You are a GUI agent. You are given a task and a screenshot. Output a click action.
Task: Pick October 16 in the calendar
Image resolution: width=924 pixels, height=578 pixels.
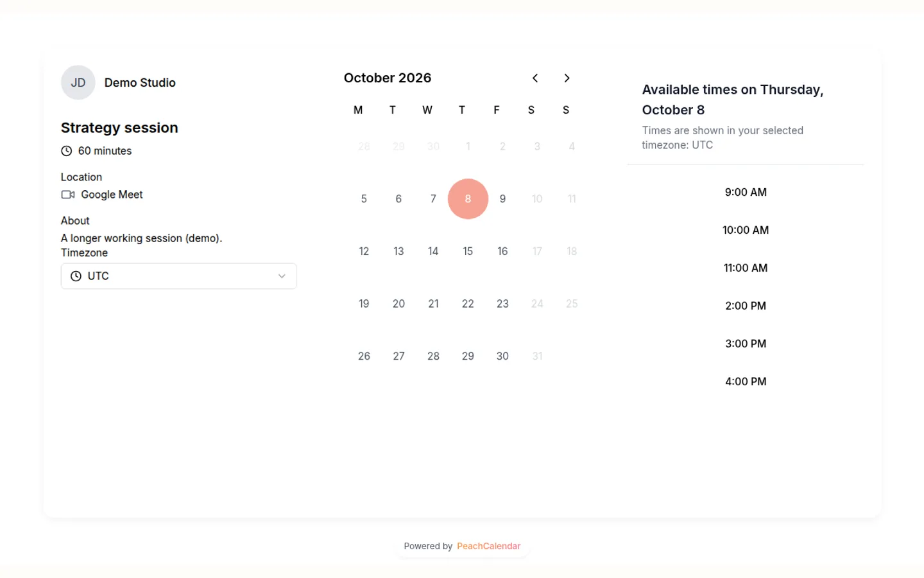[x=502, y=251]
